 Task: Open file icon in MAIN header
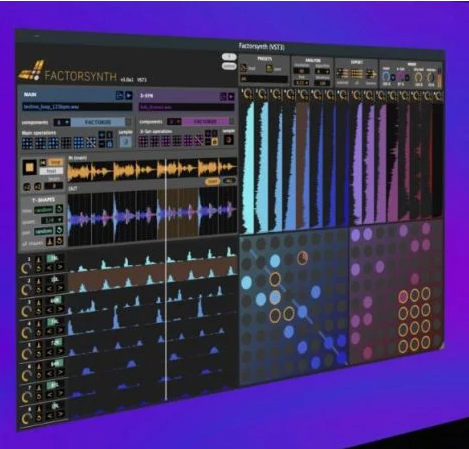pos(120,96)
